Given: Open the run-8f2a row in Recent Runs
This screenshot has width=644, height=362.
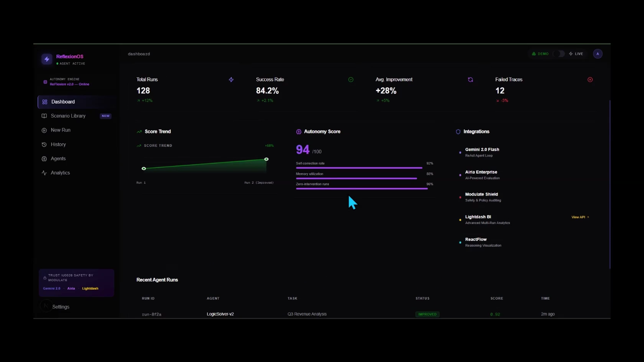Looking at the screenshot, I should [152, 314].
